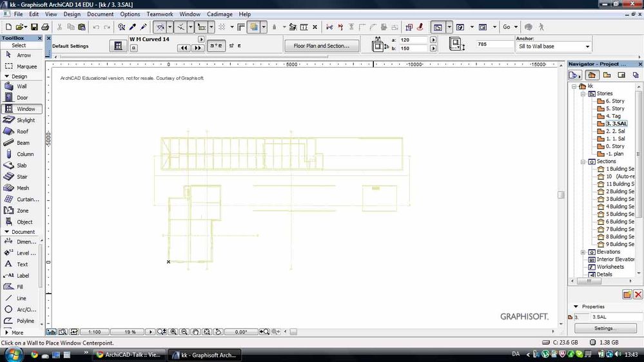
Task: Click previous library part arrow button
Action: [x=184, y=48]
